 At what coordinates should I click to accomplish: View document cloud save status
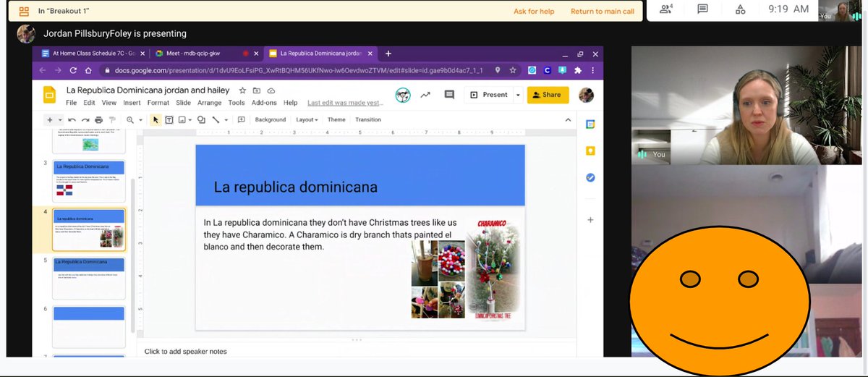click(271, 90)
